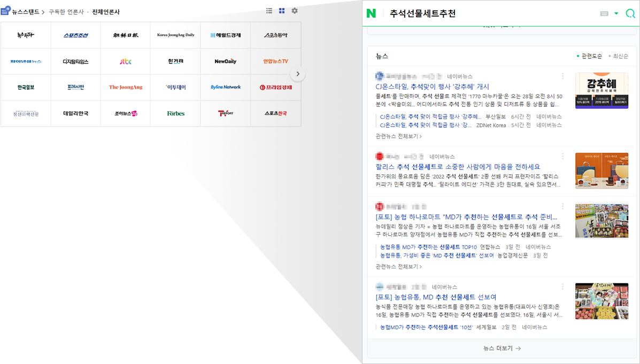
Task: Open the 뉴스스탠드 home icon
Action: click(5, 11)
